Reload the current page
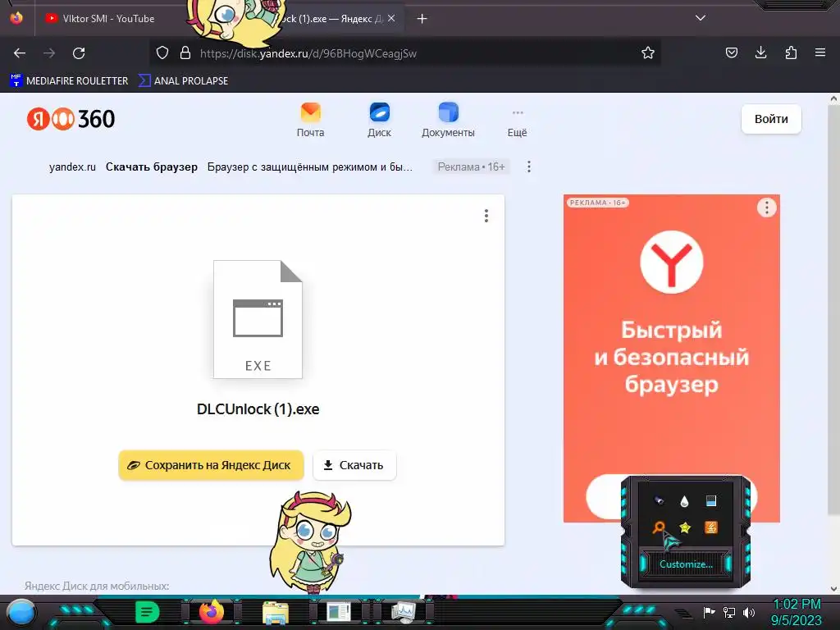 pyautogui.click(x=79, y=53)
